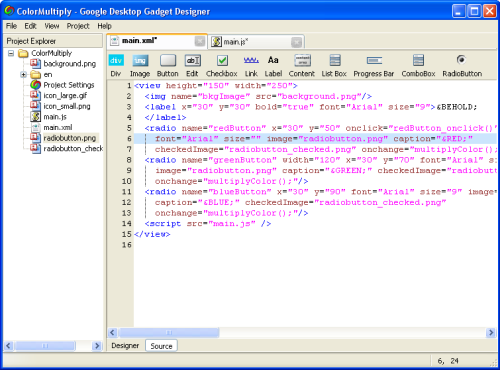Select the Label element tool
The image size is (500, 370).
tap(273, 66)
